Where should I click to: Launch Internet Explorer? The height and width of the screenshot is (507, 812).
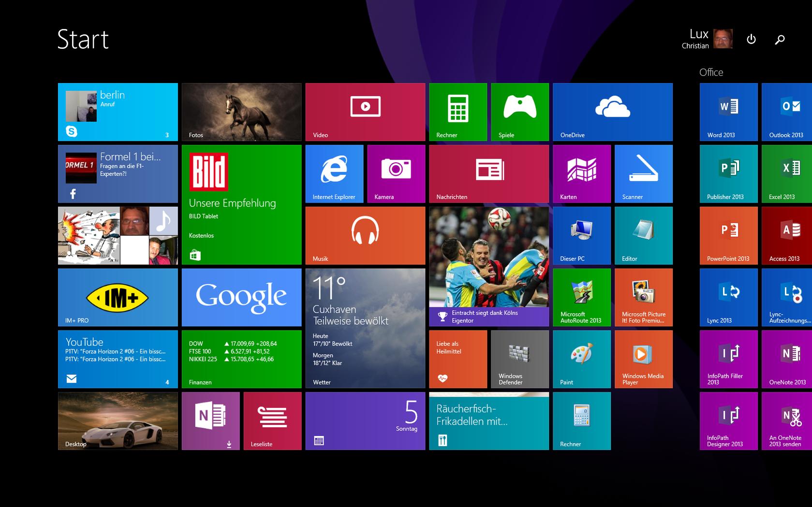(335, 174)
